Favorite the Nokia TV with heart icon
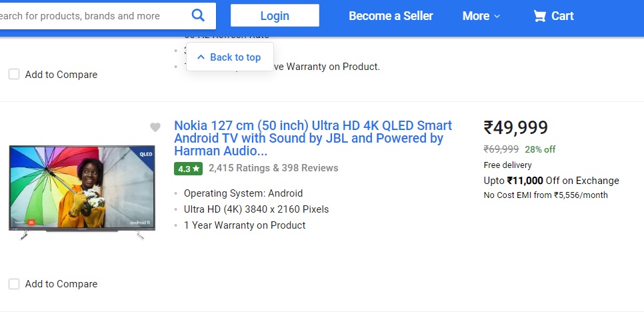 click(x=155, y=127)
